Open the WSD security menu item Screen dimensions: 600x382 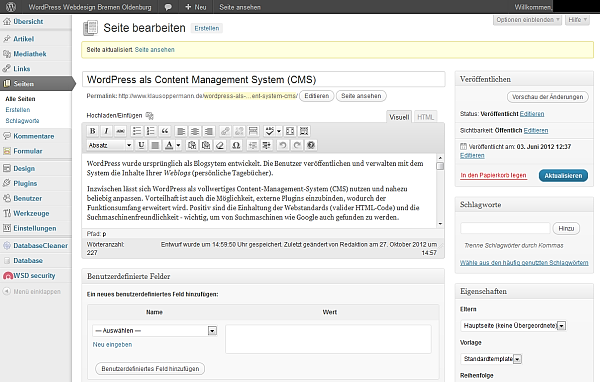pyautogui.click(x=34, y=276)
